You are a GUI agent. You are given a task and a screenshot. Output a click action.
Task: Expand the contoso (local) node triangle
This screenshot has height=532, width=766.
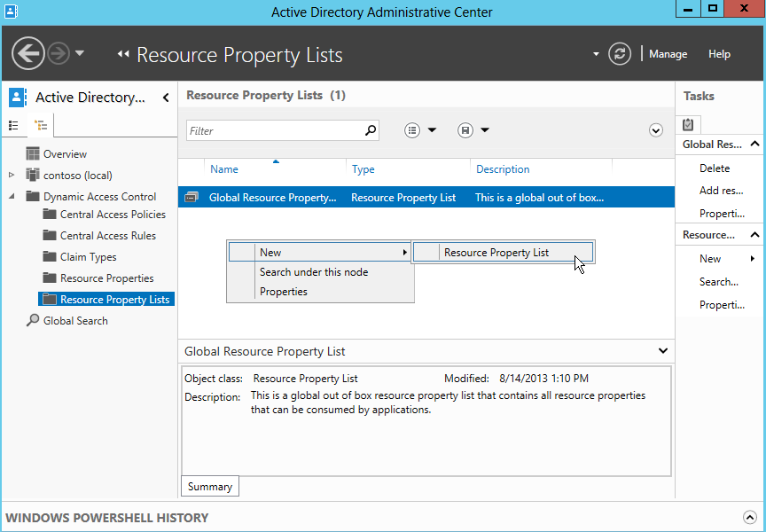[x=12, y=175]
